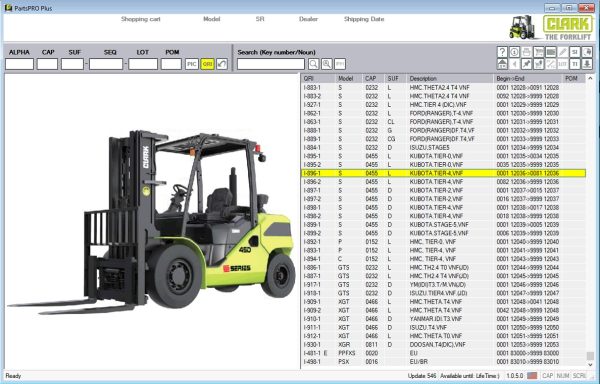Click the SI toolbar button

[x=575, y=52]
